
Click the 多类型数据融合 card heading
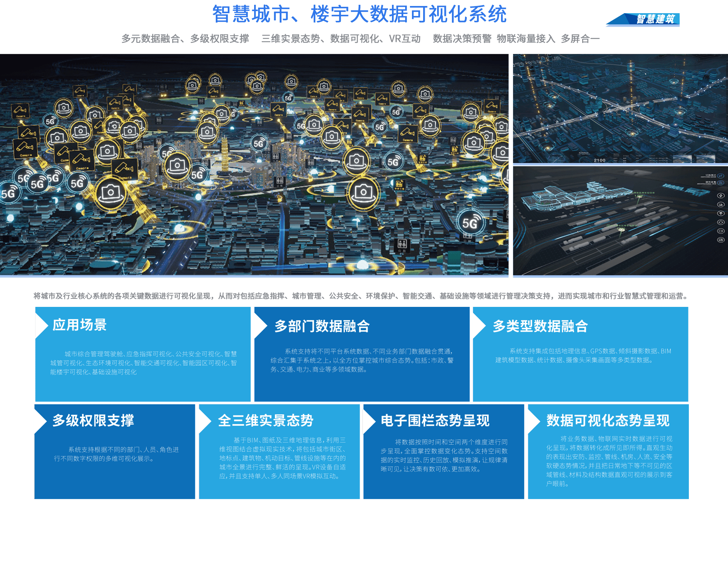(540, 326)
